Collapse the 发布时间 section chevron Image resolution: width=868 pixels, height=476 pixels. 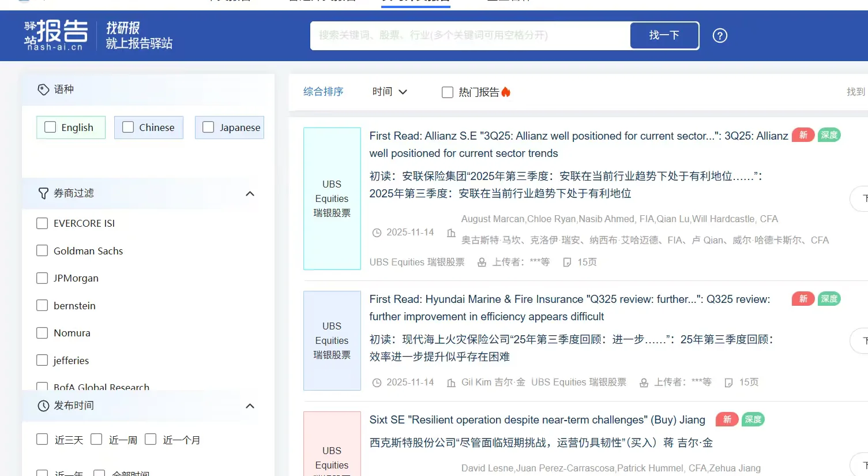point(250,406)
